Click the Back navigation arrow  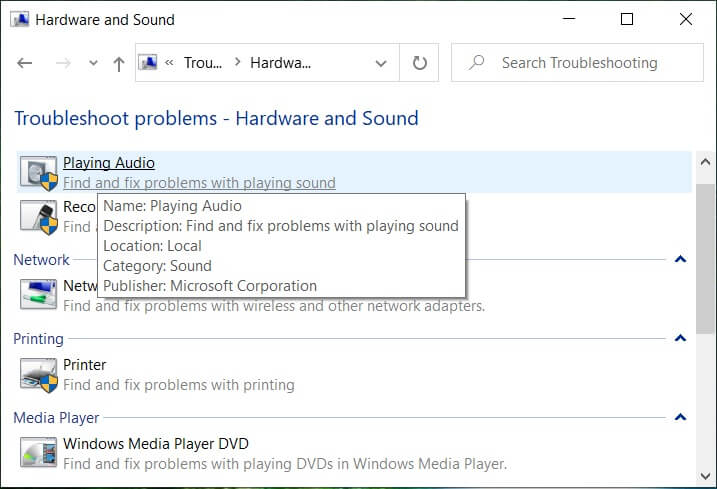[x=25, y=63]
